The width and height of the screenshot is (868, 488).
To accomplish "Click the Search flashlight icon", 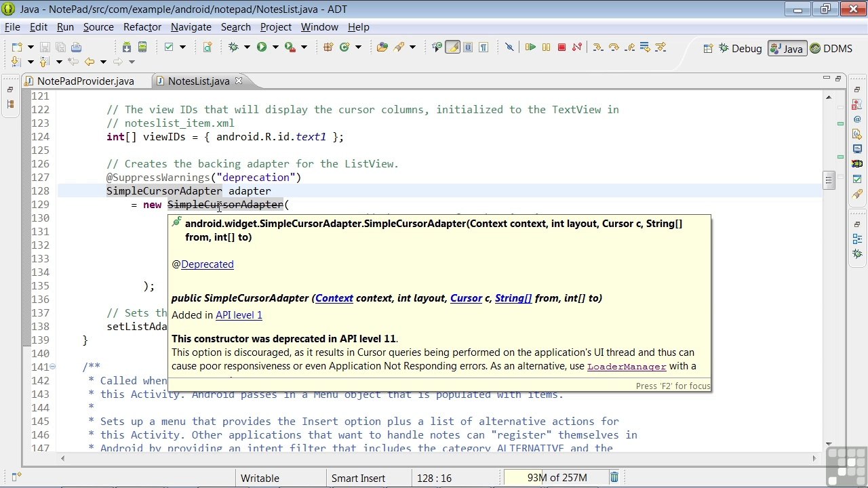I will coord(399,47).
